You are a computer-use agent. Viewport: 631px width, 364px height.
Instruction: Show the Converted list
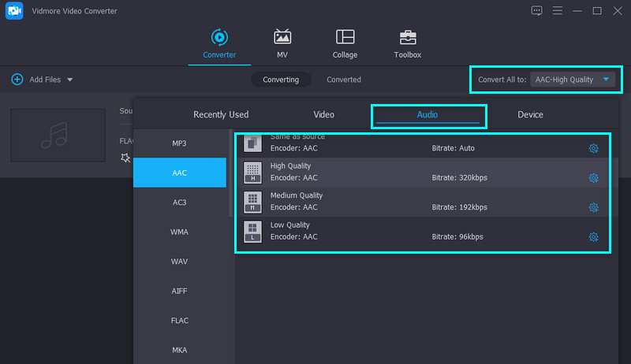tap(344, 80)
